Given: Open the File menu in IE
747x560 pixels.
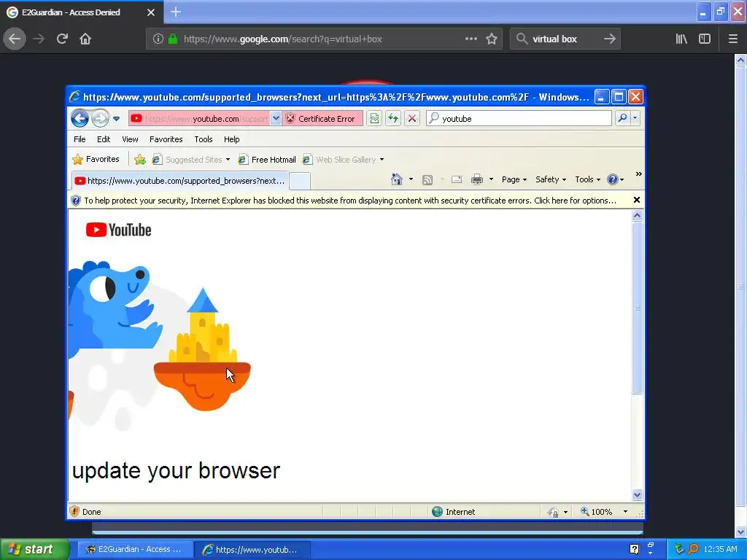Looking at the screenshot, I should pos(80,139).
